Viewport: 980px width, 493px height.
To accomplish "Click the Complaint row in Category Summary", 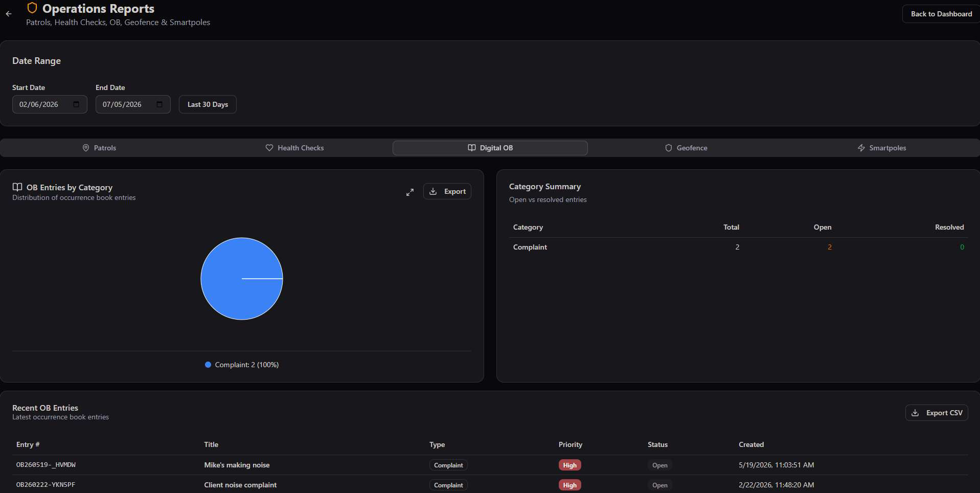I will [x=738, y=247].
